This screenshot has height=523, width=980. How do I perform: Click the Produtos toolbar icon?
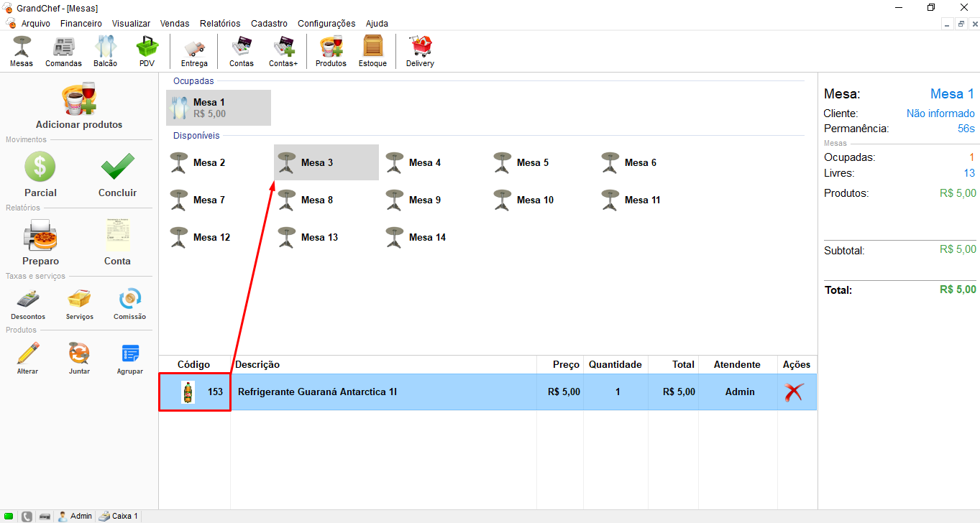(331, 51)
